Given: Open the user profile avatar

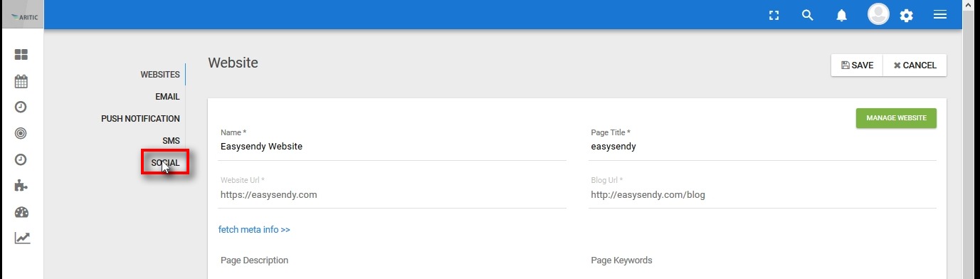Looking at the screenshot, I should tap(878, 14).
